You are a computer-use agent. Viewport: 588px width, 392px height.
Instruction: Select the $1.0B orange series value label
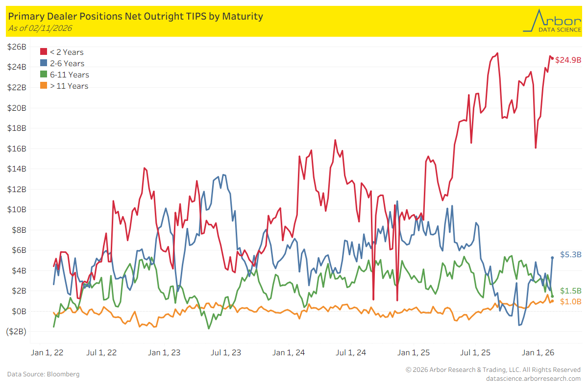(x=570, y=301)
